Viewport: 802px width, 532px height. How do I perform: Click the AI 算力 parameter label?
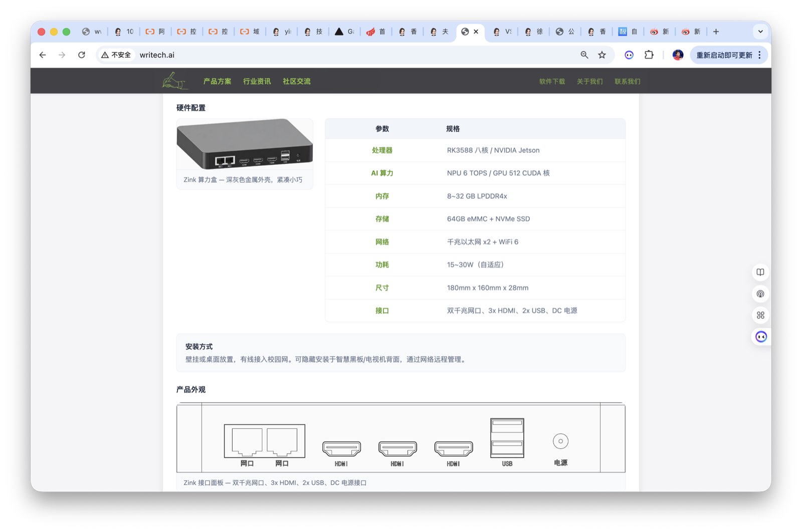pyautogui.click(x=382, y=173)
